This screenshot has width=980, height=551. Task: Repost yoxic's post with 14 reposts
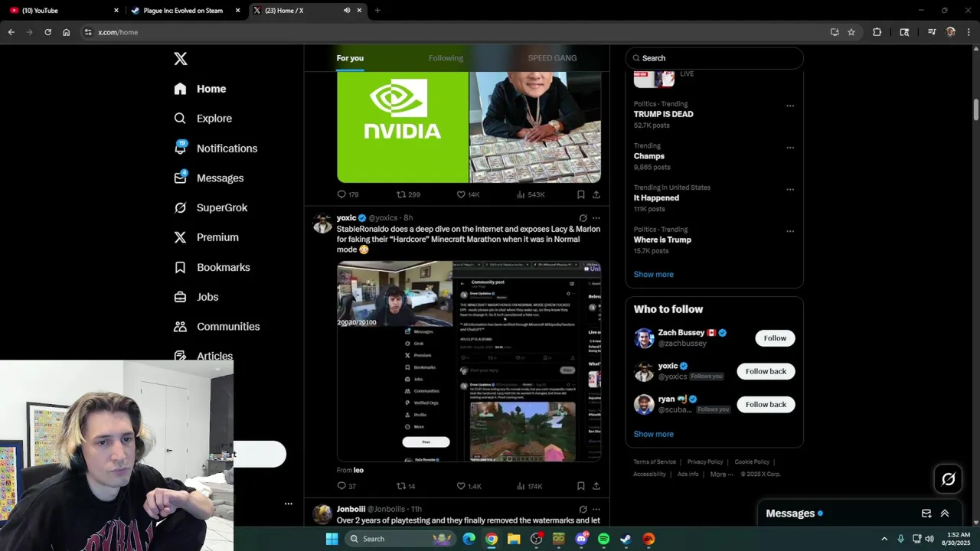pyautogui.click(x=406, y=486)
